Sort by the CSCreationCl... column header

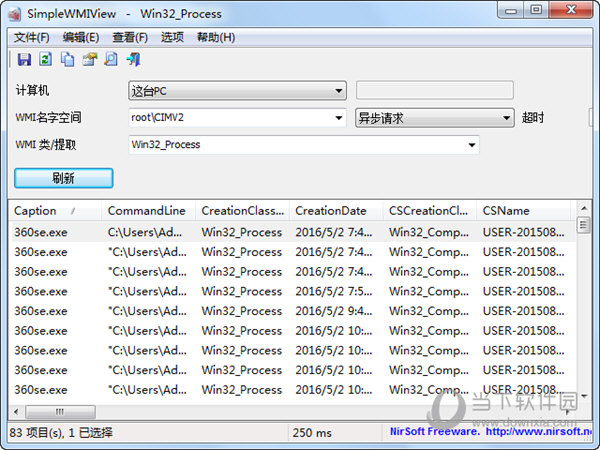(x=429, y=210)
